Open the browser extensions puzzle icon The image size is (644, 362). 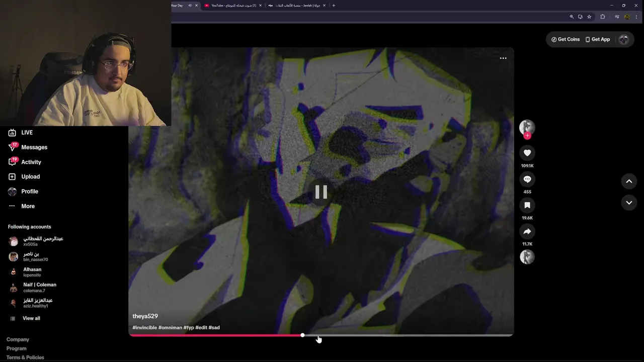[603, 17]
